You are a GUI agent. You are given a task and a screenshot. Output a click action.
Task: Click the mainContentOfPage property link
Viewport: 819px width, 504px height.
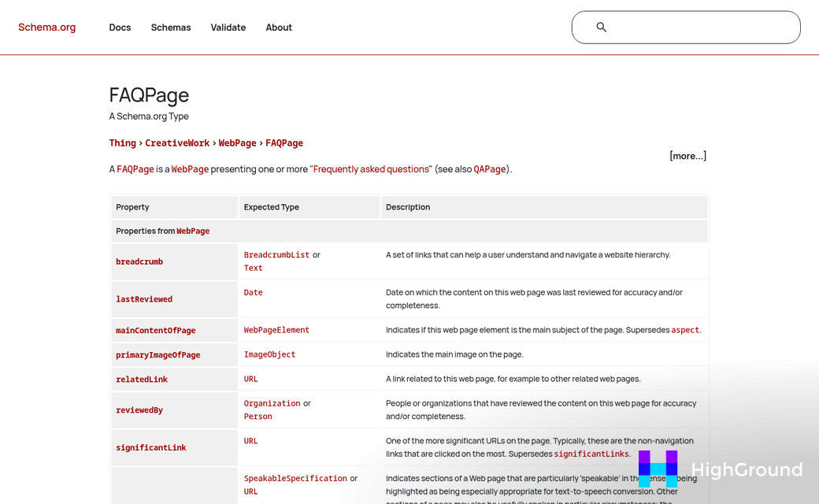pos(155,330)
